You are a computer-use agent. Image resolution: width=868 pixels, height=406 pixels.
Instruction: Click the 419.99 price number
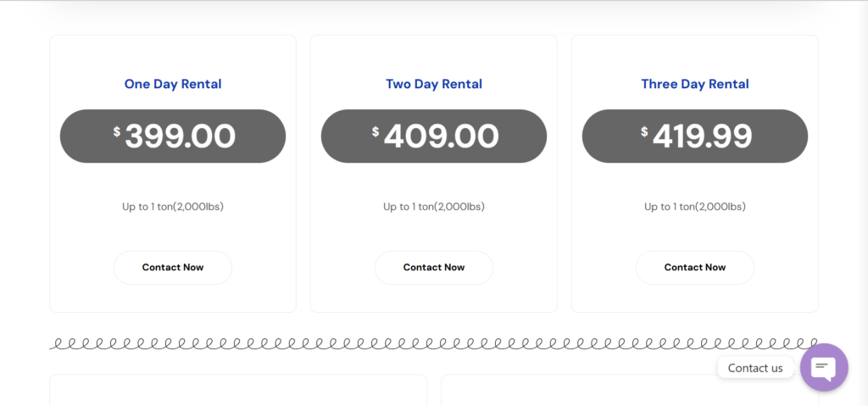tap(702, 136)
